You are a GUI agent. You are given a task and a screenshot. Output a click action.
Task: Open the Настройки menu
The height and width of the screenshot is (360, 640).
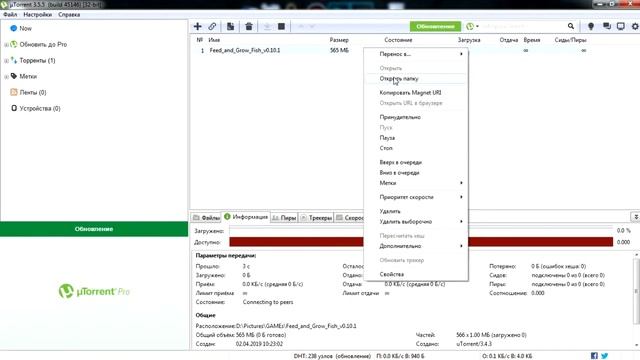[x=38, y=14]
